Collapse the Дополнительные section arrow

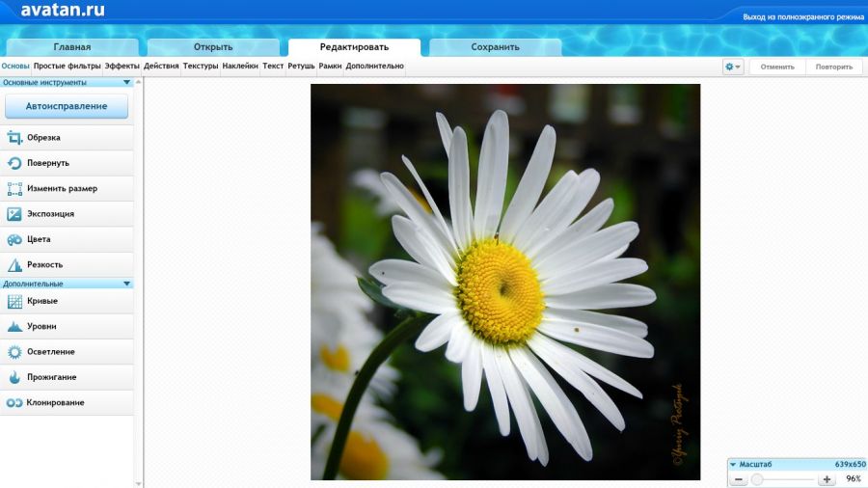126,284
